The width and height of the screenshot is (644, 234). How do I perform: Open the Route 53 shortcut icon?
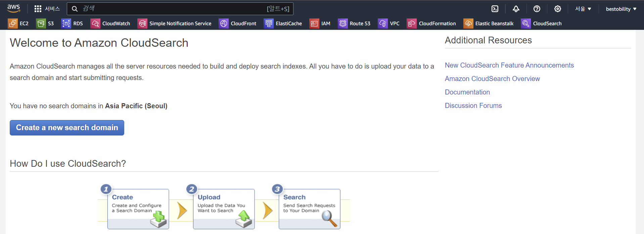click(343, 24)
